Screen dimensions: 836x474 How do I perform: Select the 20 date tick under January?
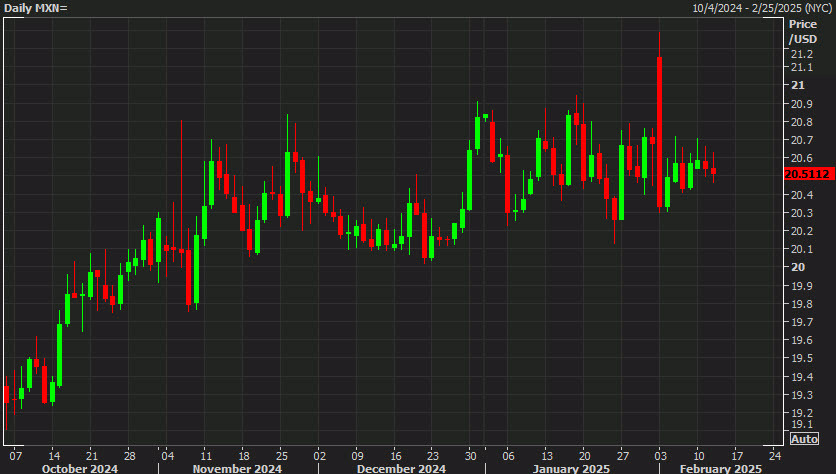[x=584, y=456]
